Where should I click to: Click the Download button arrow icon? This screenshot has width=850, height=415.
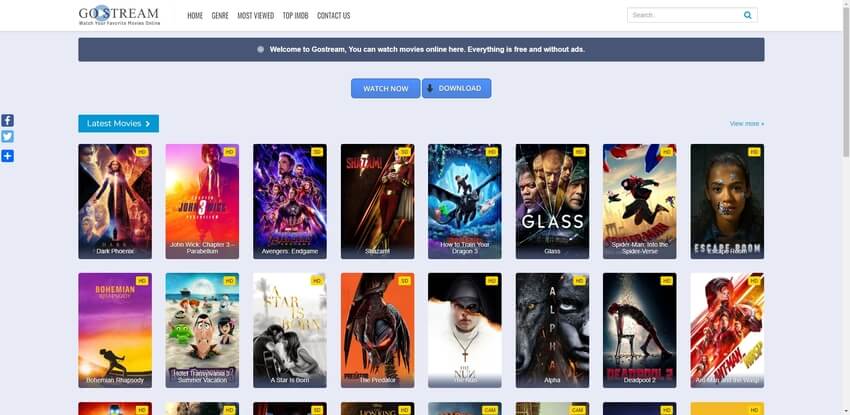[x=430, y=88]
